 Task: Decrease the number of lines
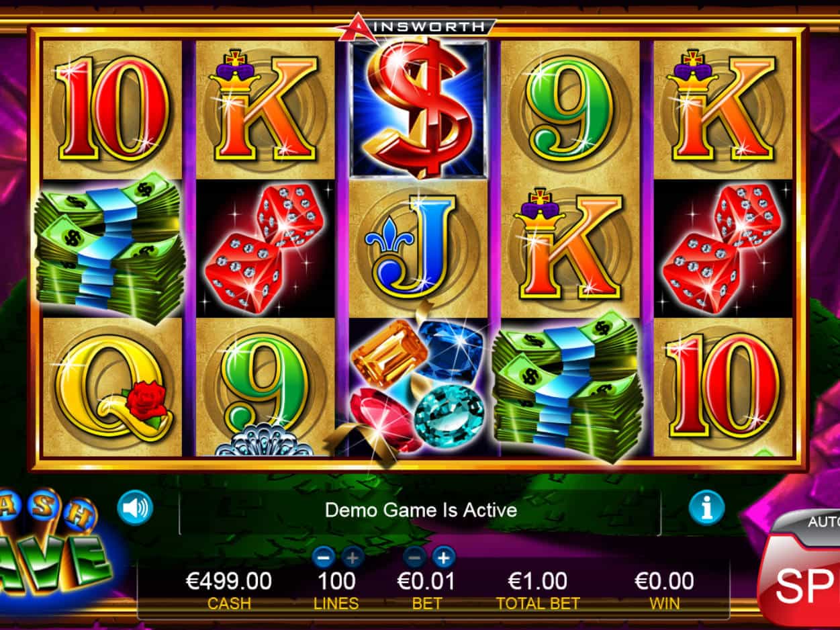tap(324, 557)
